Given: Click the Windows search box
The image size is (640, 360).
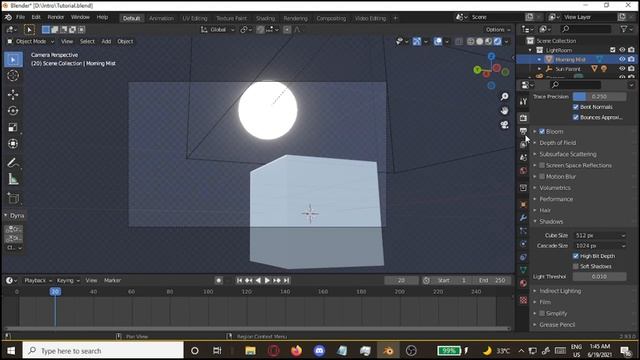Looking at the screenshot, I should tap(103, 351).
